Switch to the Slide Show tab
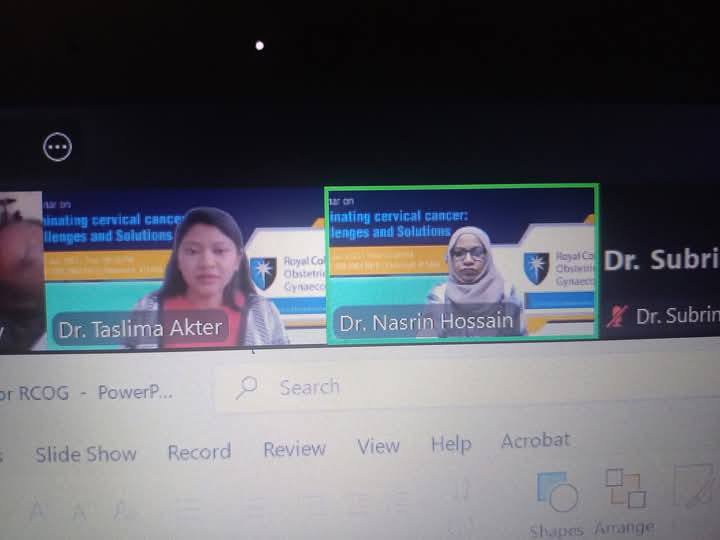 click(x=85, y=454)
